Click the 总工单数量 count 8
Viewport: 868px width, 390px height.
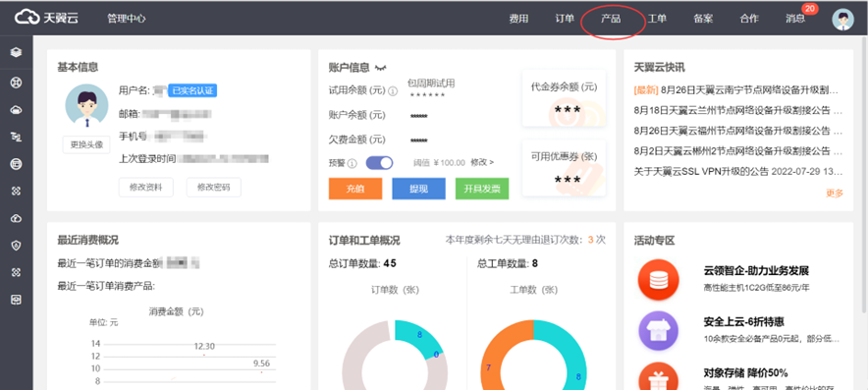535,263
